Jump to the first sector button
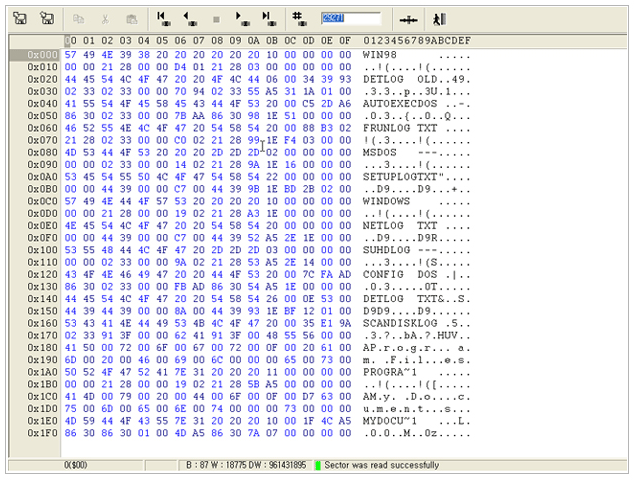Viewport: 634px width, 480px height. click(164, 18)
